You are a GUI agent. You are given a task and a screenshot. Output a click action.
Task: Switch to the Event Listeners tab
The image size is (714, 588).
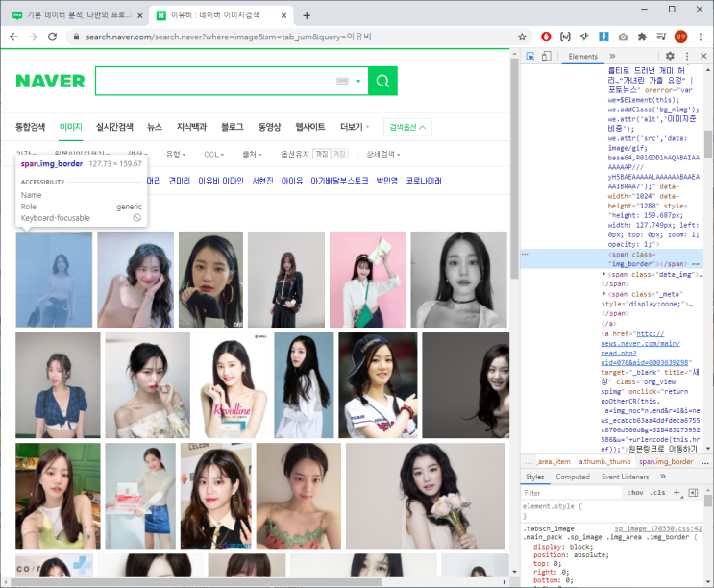click(626, 477)
